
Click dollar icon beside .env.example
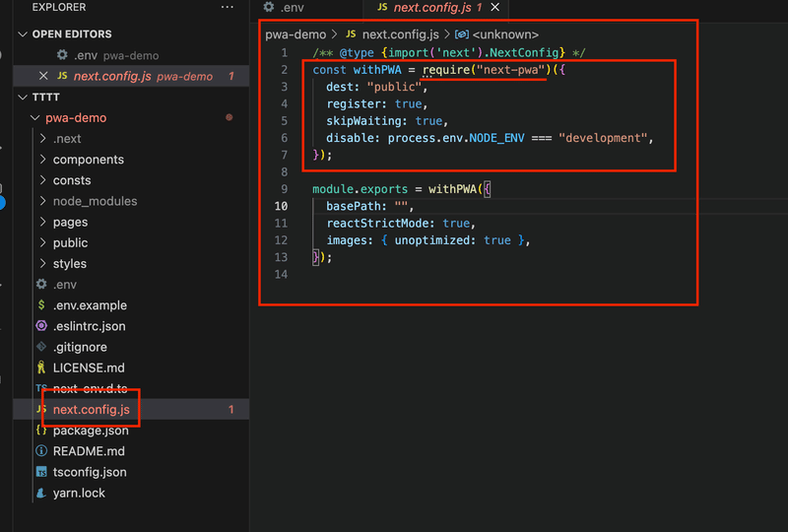41,304
